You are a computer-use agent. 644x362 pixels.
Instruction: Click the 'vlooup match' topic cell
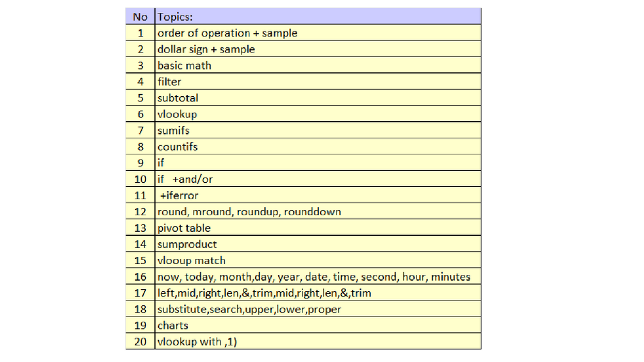pos(318,260)
